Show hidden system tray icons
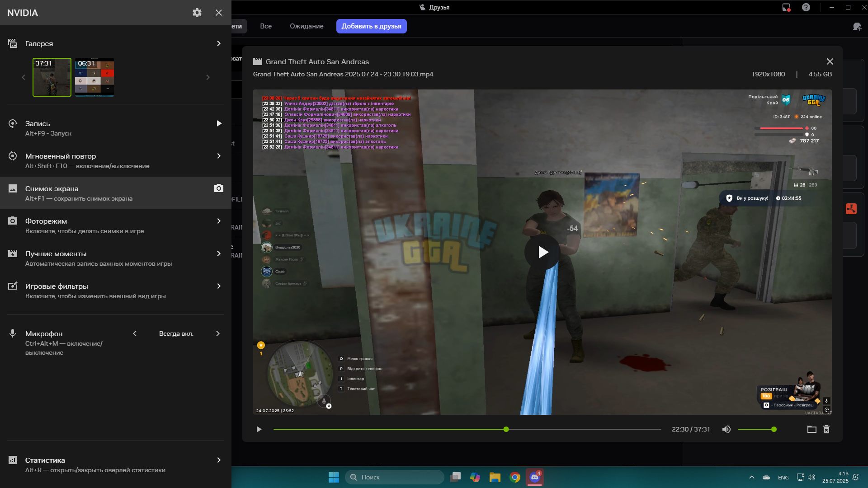Image resolution: width=868 pixels, height=488 pixels. [x=752, y=477]
